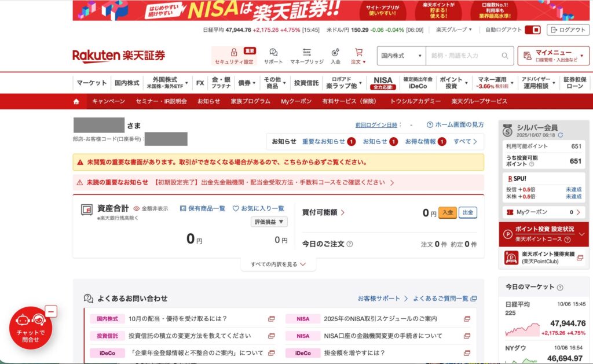Minimize the chat inquiry widget
This screenshot has width=593, height=364.
(51, 311)
